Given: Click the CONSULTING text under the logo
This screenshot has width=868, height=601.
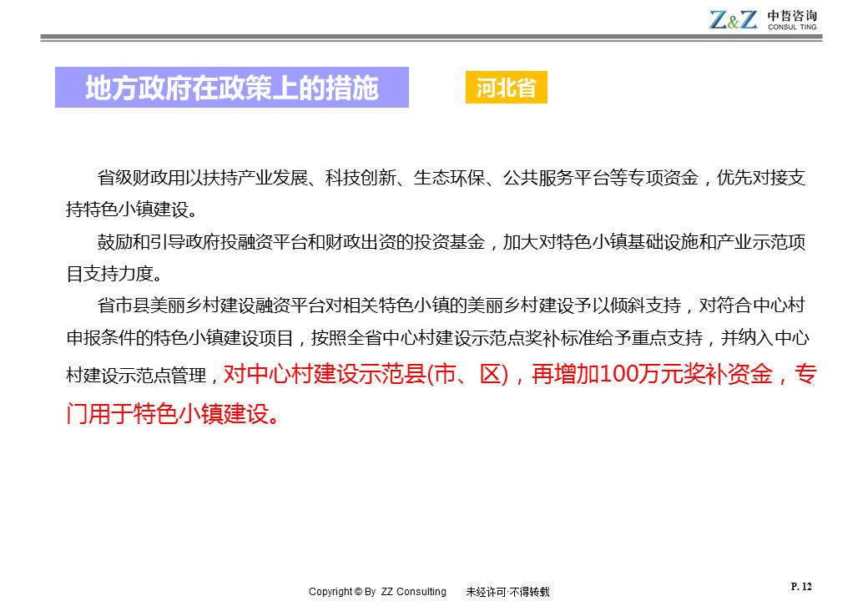Looking at the screenshot, I should 792,28.
